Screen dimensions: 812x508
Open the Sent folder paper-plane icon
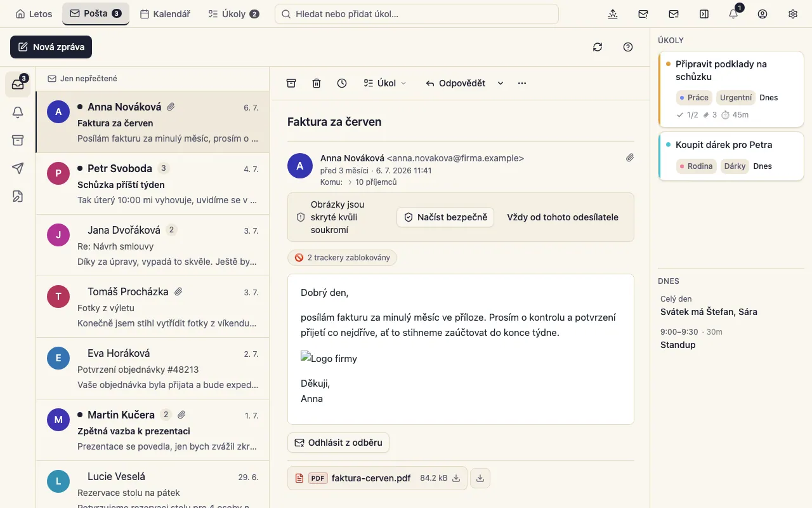[18, 168]
